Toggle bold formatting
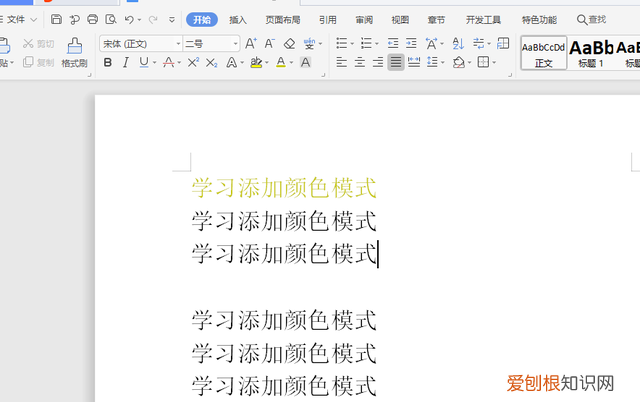Screen dimensions: 640x402 [x=108, y=62]
